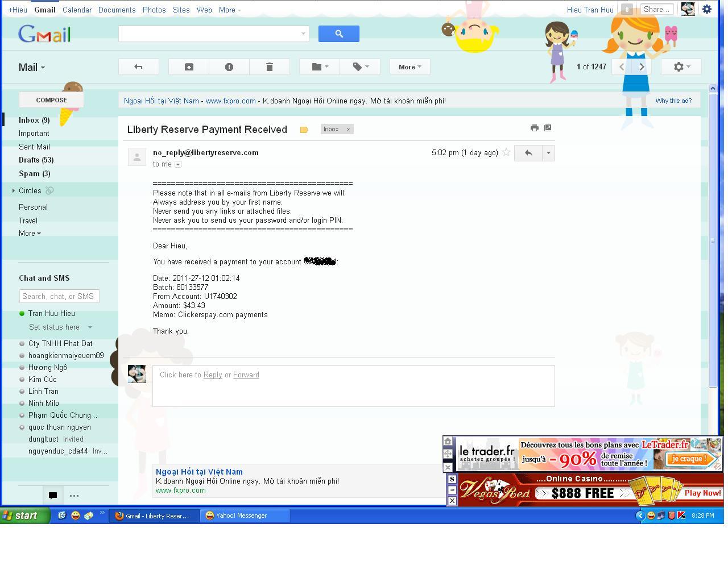Click the back to inbox arrow button

tap(138, 66)
